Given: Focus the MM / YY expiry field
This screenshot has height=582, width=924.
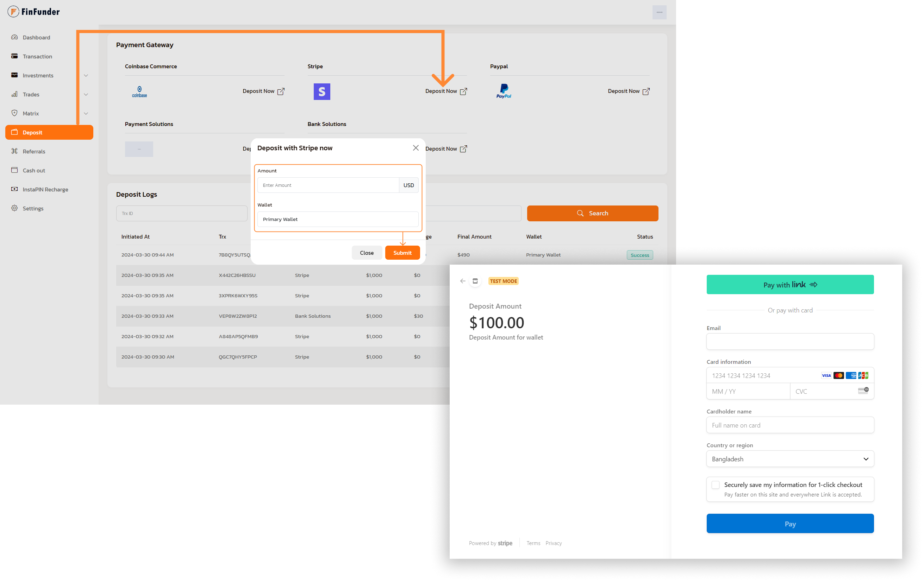Looking at the screenshot, I should pyautogui.click(x=748, y=391).
